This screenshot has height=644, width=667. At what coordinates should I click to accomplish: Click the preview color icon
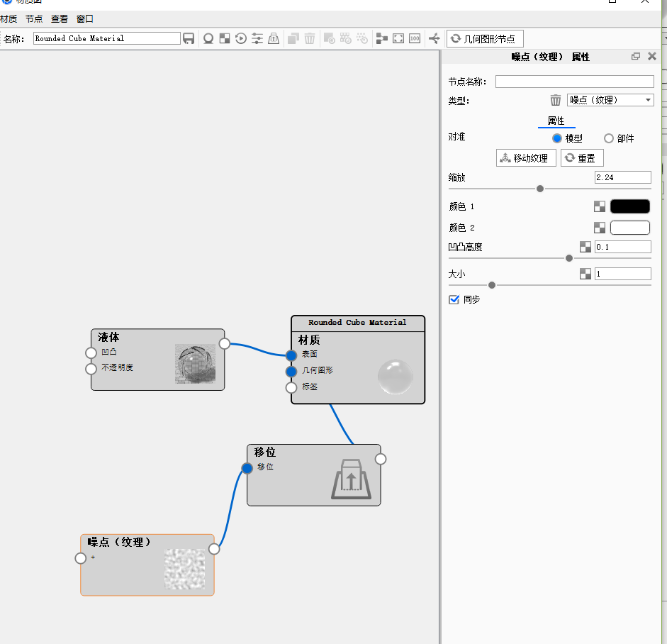coord(329,39)
